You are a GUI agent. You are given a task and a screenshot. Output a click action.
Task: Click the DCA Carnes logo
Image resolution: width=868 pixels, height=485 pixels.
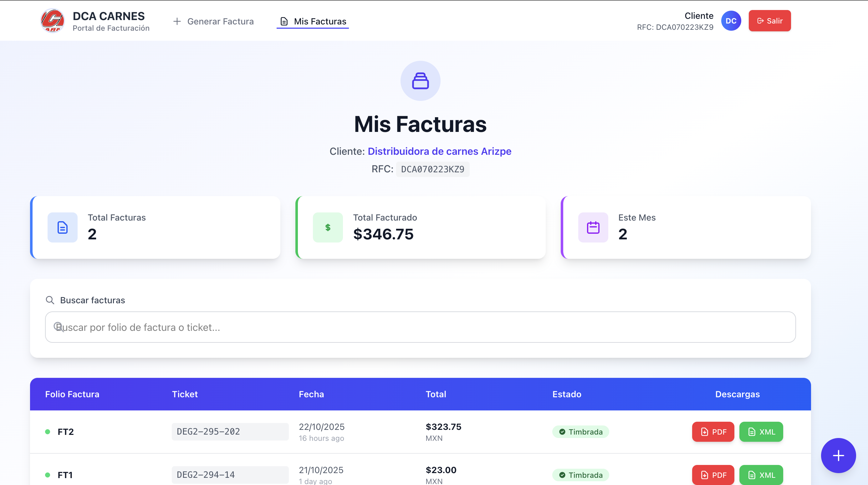click(x=52, y=21)
